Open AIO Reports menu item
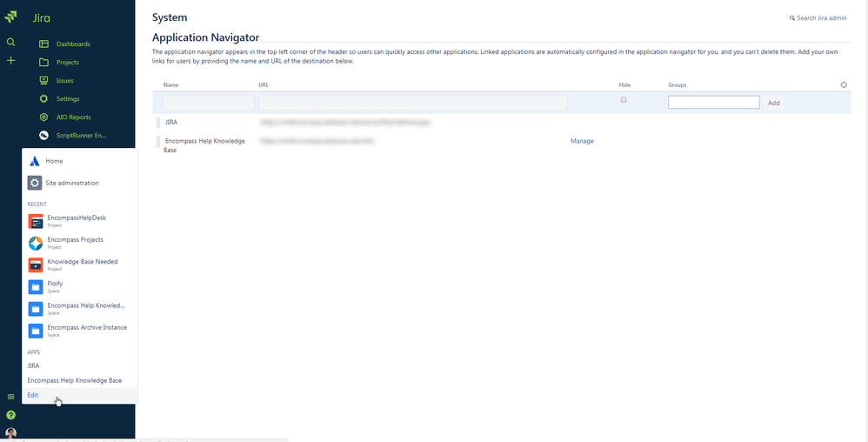Screen dimensions: 868x442 click(74, 117)
